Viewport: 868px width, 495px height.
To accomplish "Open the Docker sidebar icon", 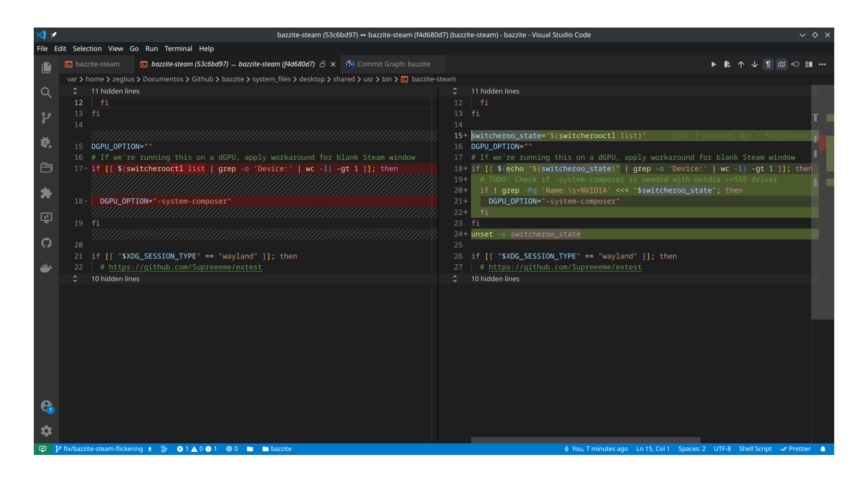I will 46,268.
